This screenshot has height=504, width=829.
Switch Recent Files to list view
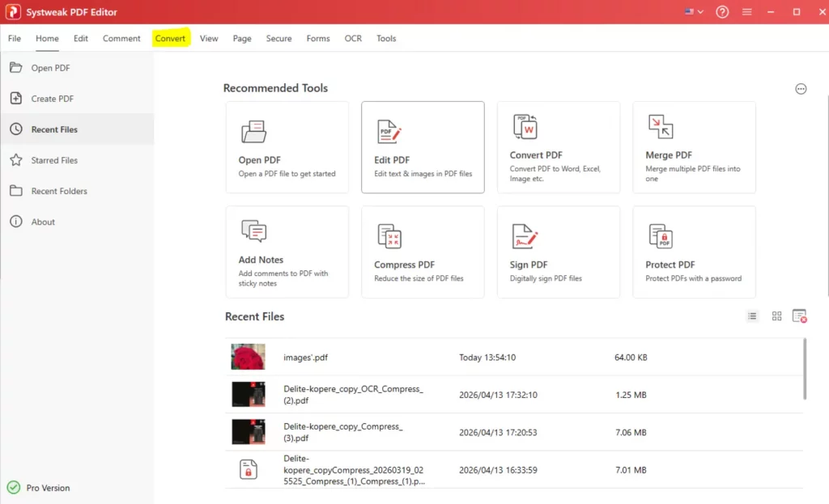point(753,316)
